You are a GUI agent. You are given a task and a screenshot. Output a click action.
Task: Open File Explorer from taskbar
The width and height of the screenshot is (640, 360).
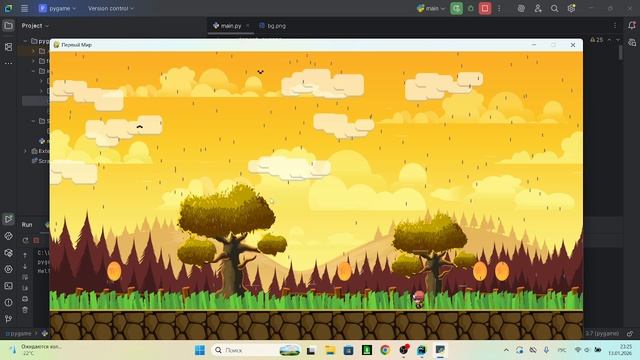330,350
